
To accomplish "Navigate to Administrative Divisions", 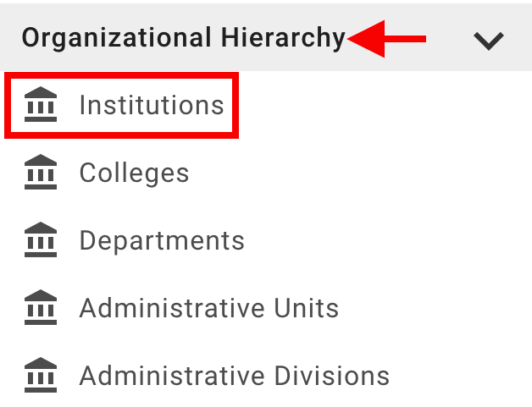I will pyautogui.click(x=235, y=375).
